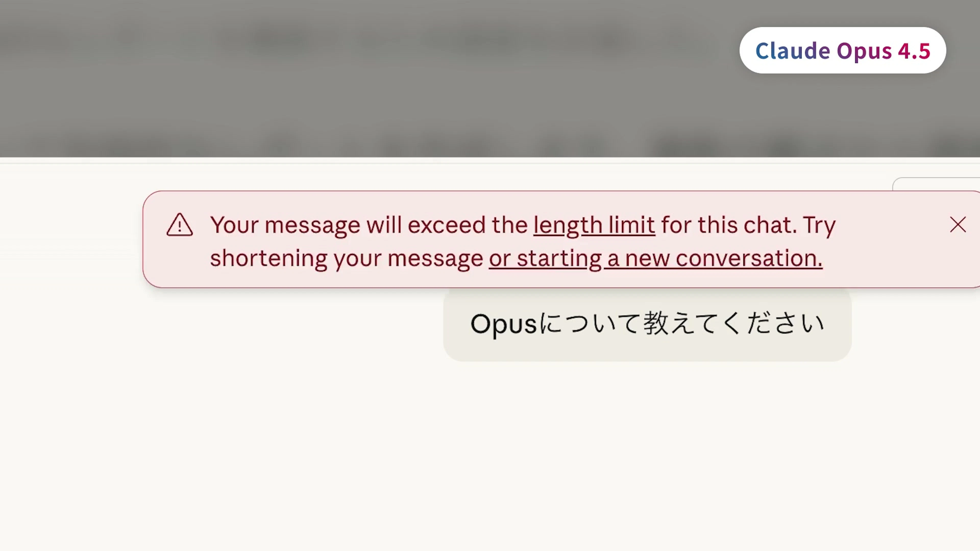This screenshot has height=551, width=980.
Task: Dismiss the length limit warning banner
Action: [x=958, y=225]
